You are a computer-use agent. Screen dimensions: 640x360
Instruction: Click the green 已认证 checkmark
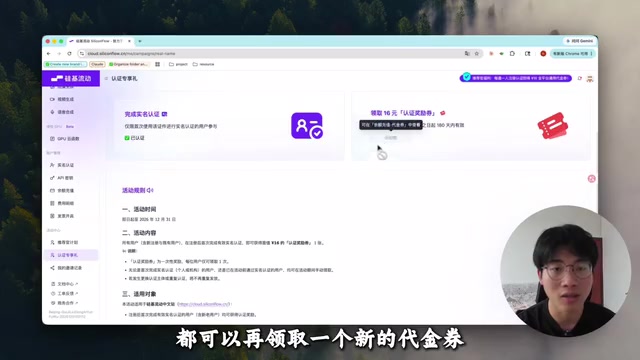(127, 138)
